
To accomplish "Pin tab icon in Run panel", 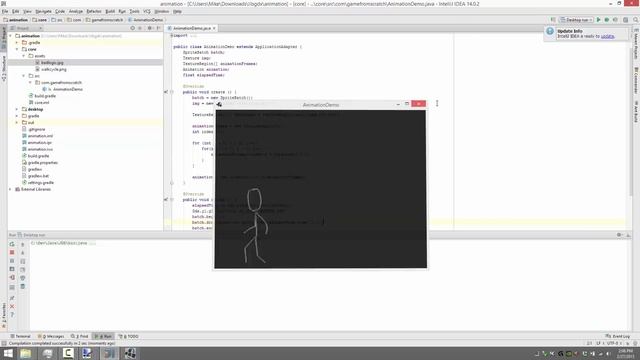I will tap(12, 298).
